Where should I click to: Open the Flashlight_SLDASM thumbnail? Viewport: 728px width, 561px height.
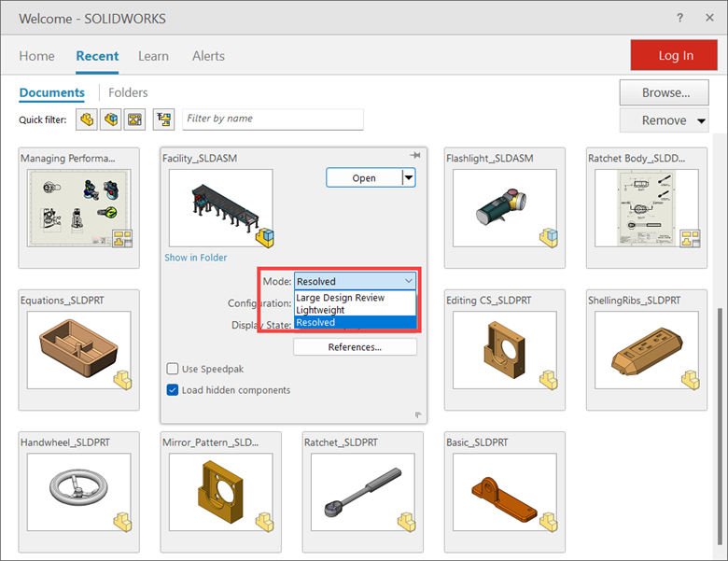click(505, 208)
